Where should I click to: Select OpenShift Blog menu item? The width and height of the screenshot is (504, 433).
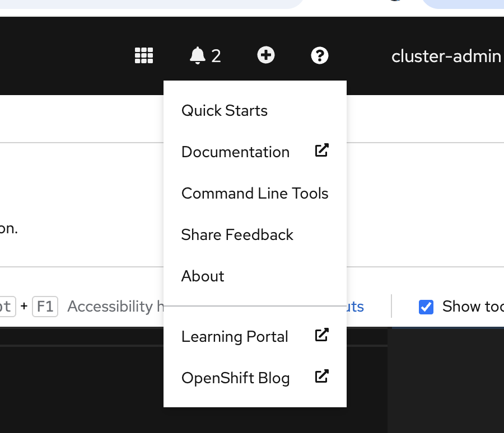pos(235,378)
